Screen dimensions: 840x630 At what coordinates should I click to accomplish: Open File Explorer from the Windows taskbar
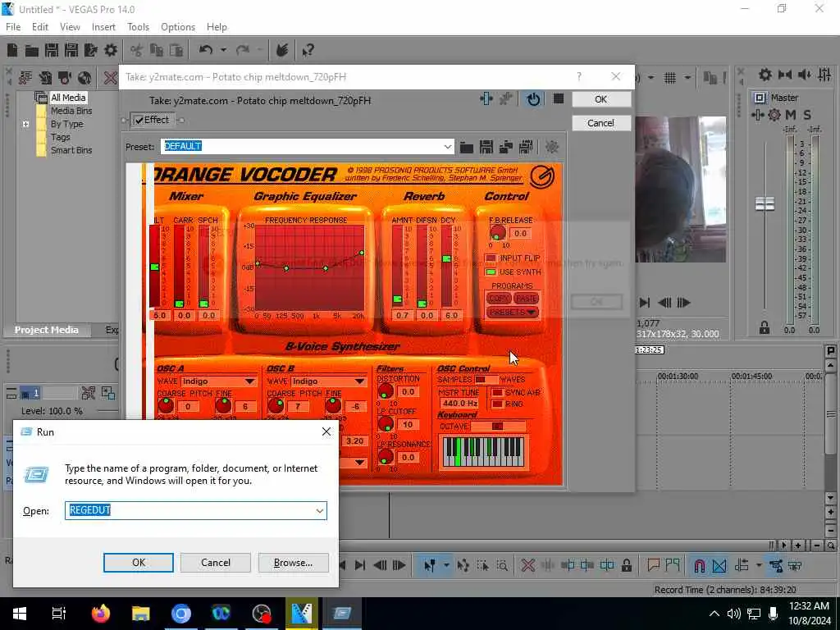(141, 614)
